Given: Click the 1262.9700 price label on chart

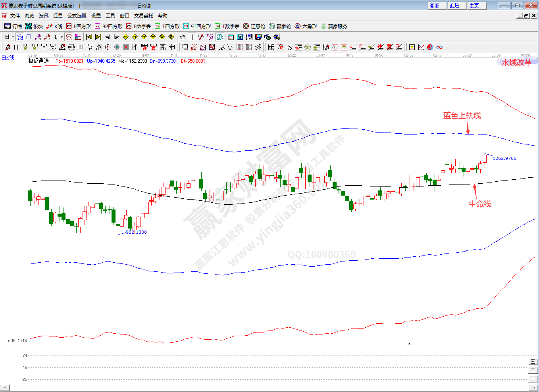Looking at the screenshot, I should point(504,158).
